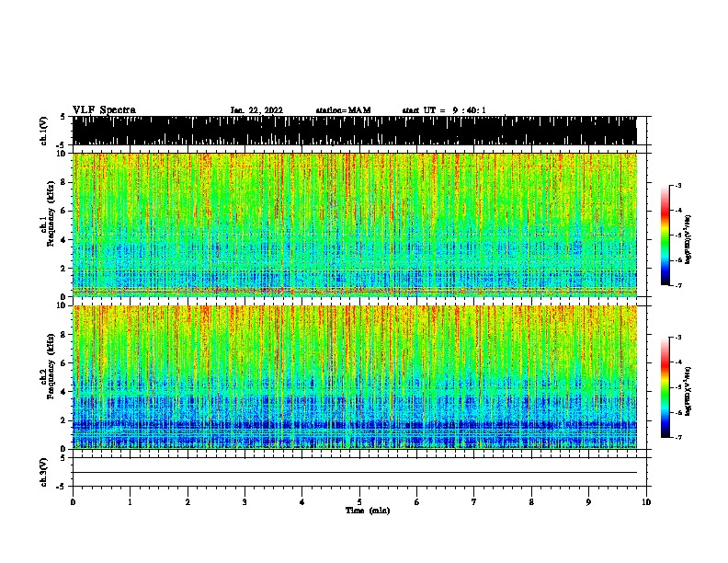Click time axis tick label "6"
Screen dimensions: 728x563
[x=417, y=502]
